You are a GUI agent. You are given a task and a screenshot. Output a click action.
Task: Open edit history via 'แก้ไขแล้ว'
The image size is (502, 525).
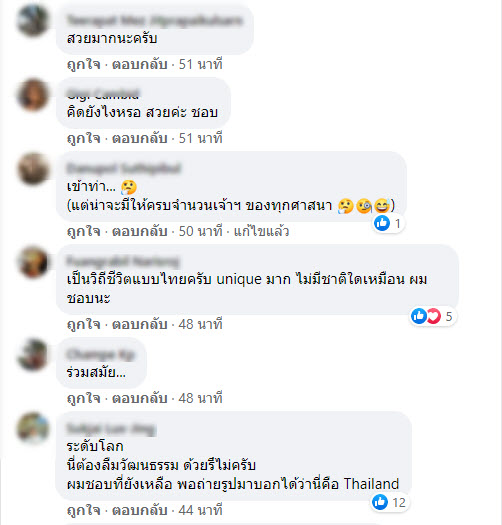261,231
